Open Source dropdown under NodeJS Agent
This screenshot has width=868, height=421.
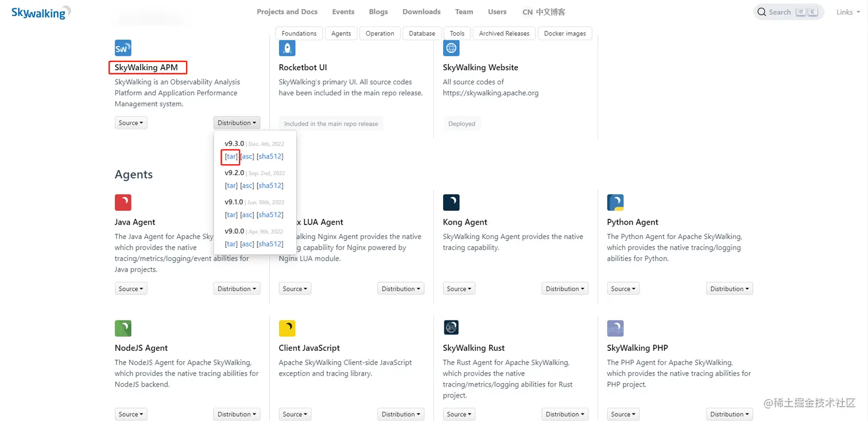131,414
